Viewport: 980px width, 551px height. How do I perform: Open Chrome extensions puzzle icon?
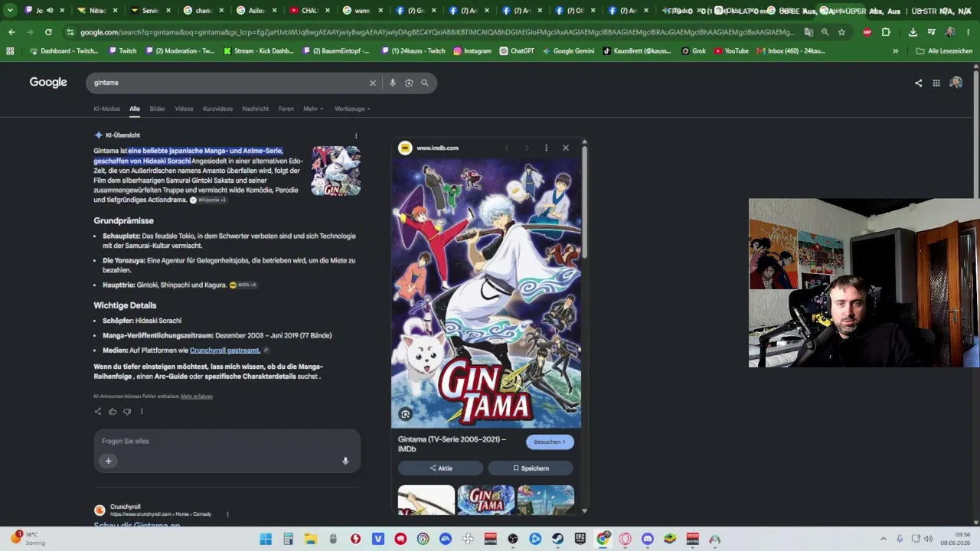pos(886,32)
